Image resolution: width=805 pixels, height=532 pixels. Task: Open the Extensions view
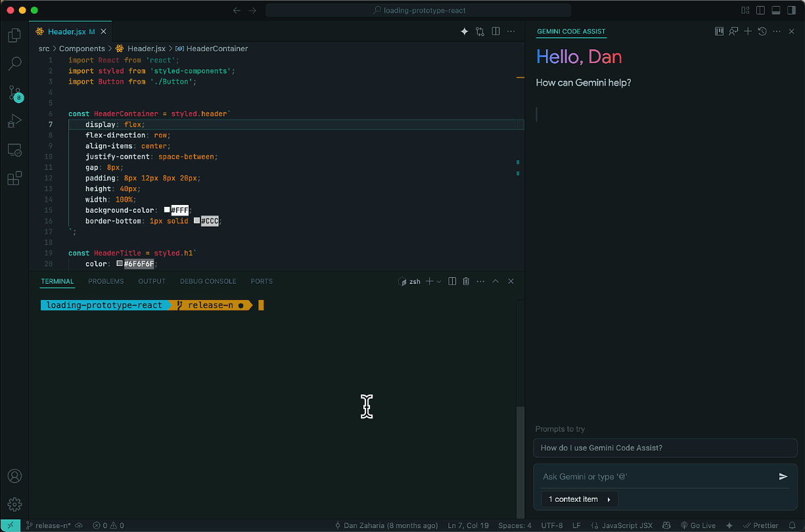pyautogui.click(x=14, y=179)
